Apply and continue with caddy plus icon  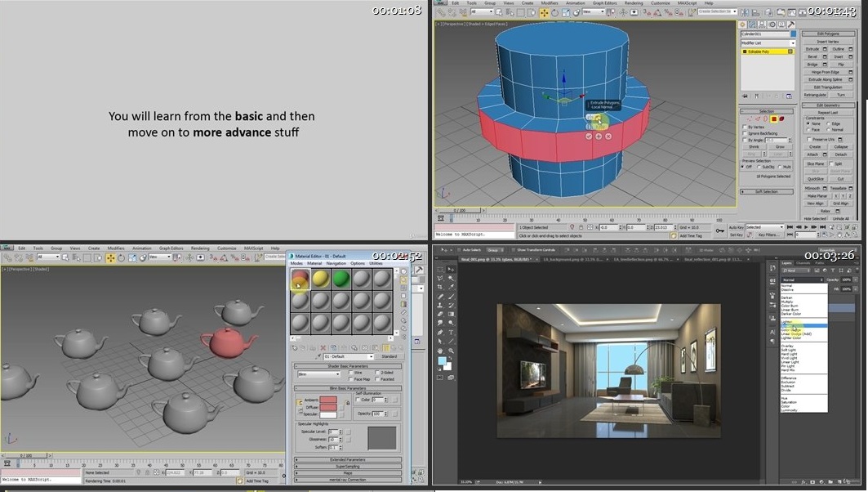pos(599,136)
